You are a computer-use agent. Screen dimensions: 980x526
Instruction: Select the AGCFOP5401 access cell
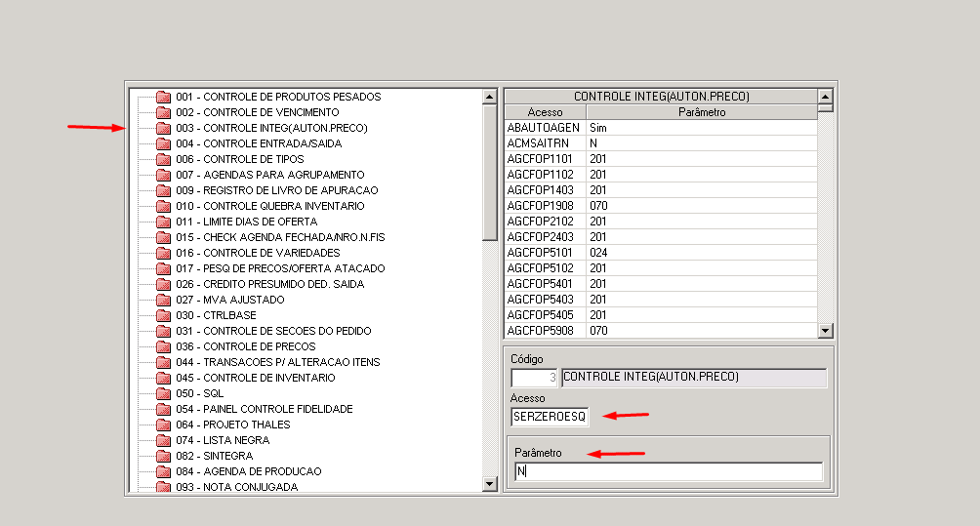coord(545,284)
